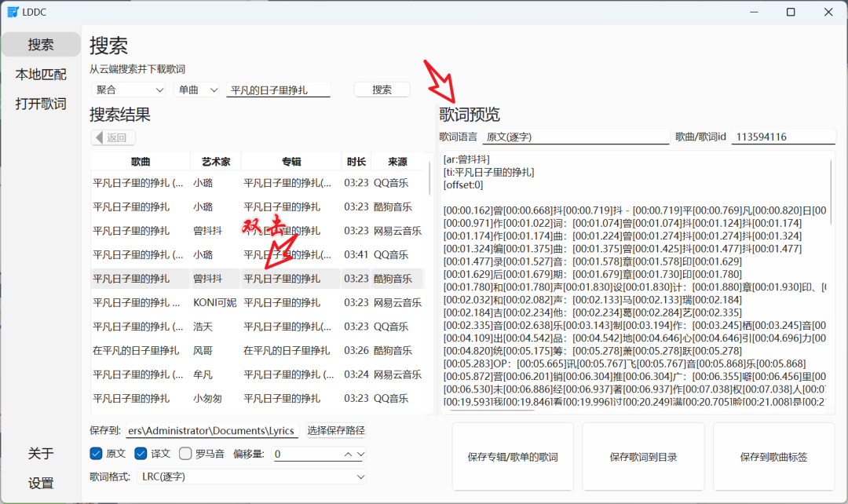Open the 单曲 search type dropdown

click(x=197, y=89)
